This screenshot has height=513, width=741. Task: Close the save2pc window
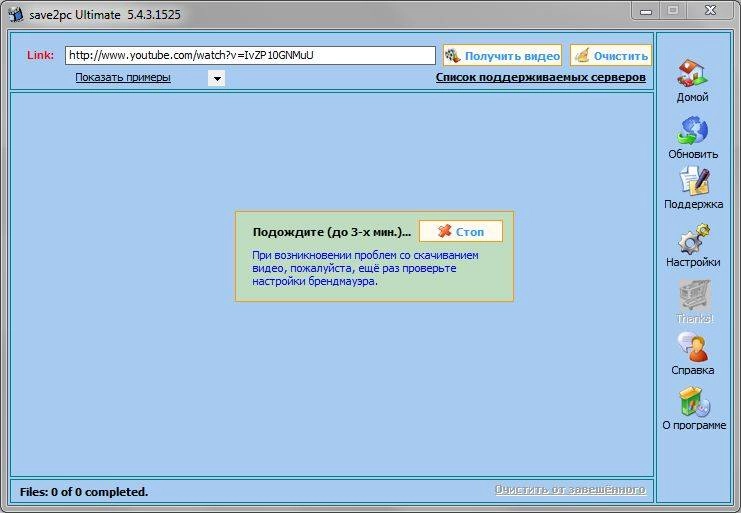click(710, 10)
